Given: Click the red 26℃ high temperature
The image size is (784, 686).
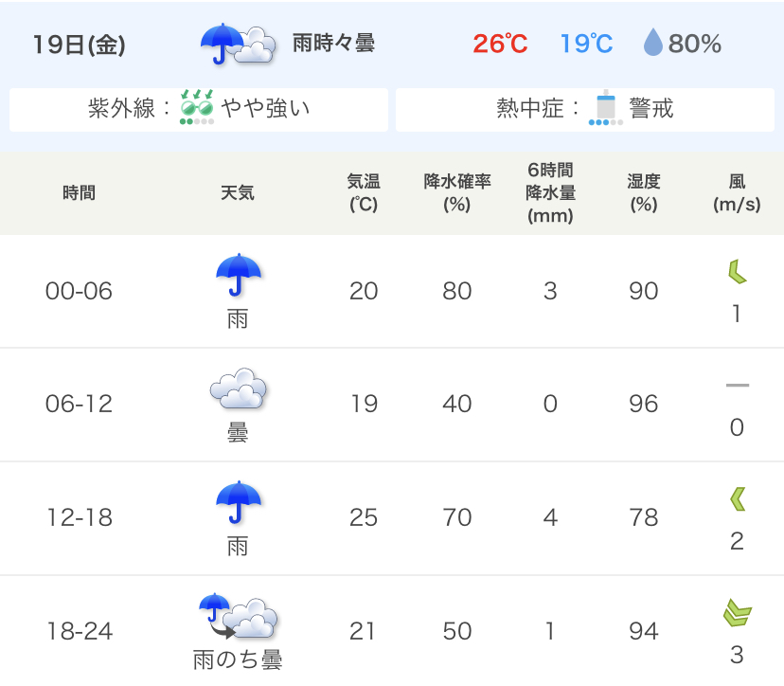Looking at the screenshot, I should pos(500,44).
